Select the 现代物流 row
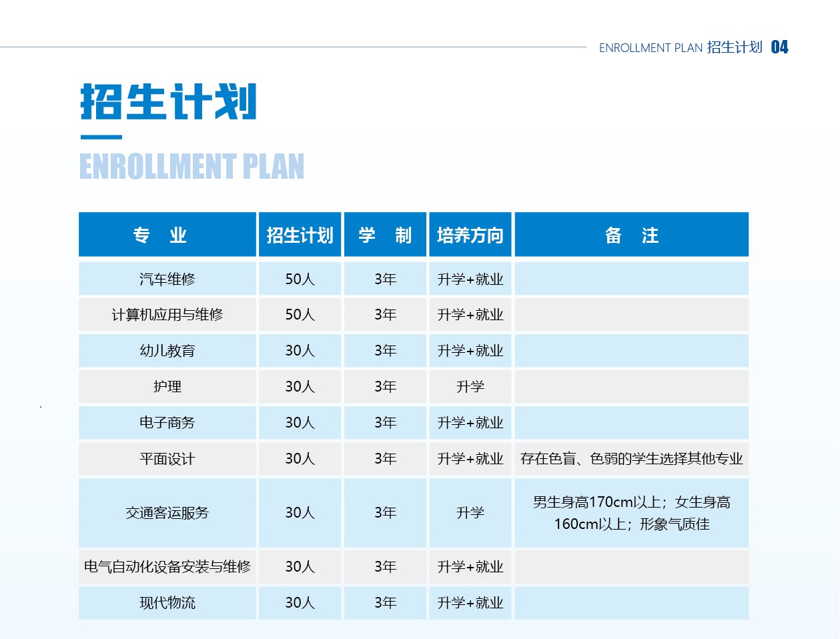840x639 pixels. click(167, 602)
